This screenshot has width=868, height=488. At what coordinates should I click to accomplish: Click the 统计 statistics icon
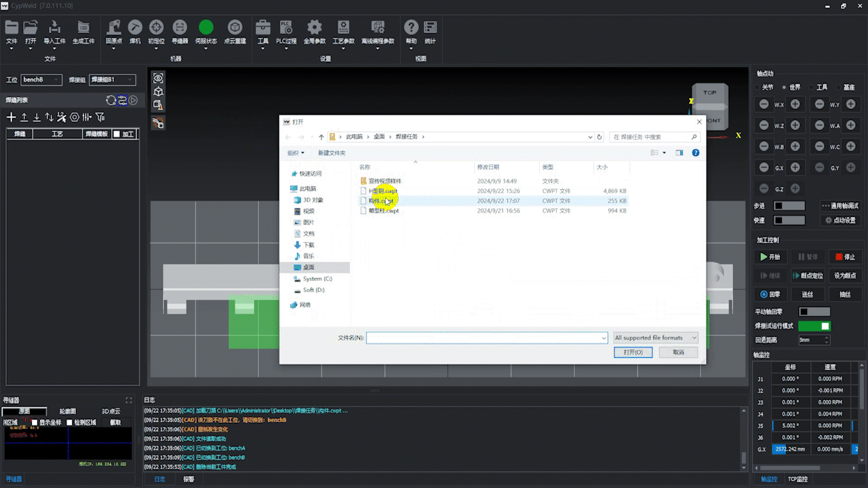pyautogui.click(x=430, y=28)
